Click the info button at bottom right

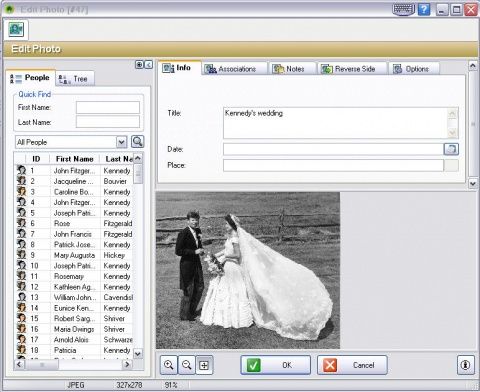pos(465,365)
